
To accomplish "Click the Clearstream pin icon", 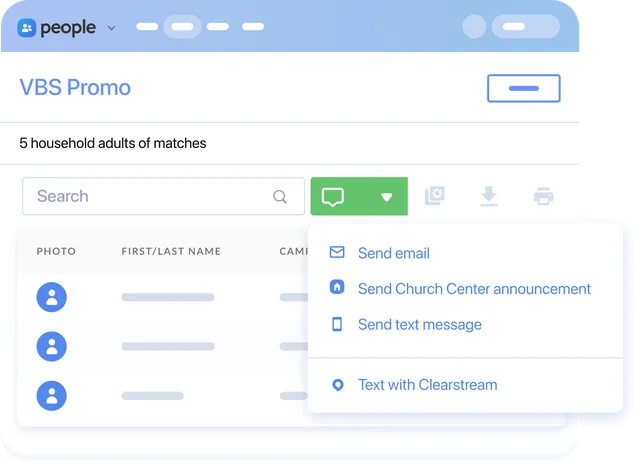I will (338, 385).
